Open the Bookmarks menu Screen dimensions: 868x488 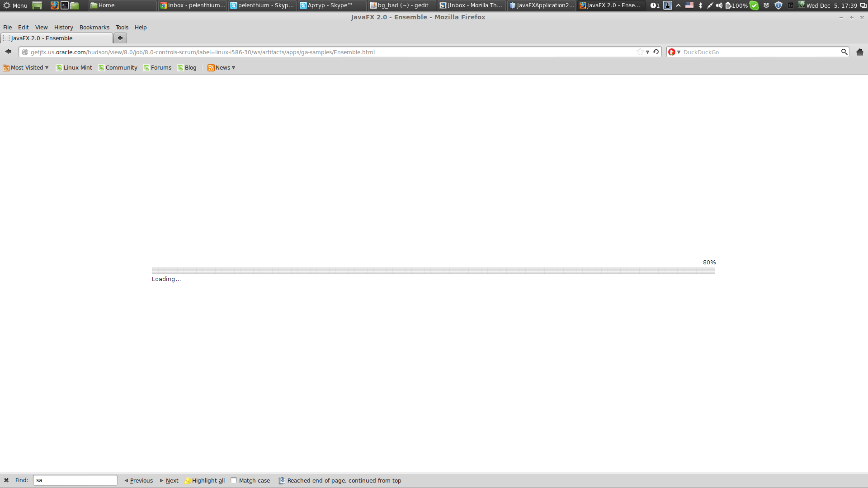click(94, 28)
